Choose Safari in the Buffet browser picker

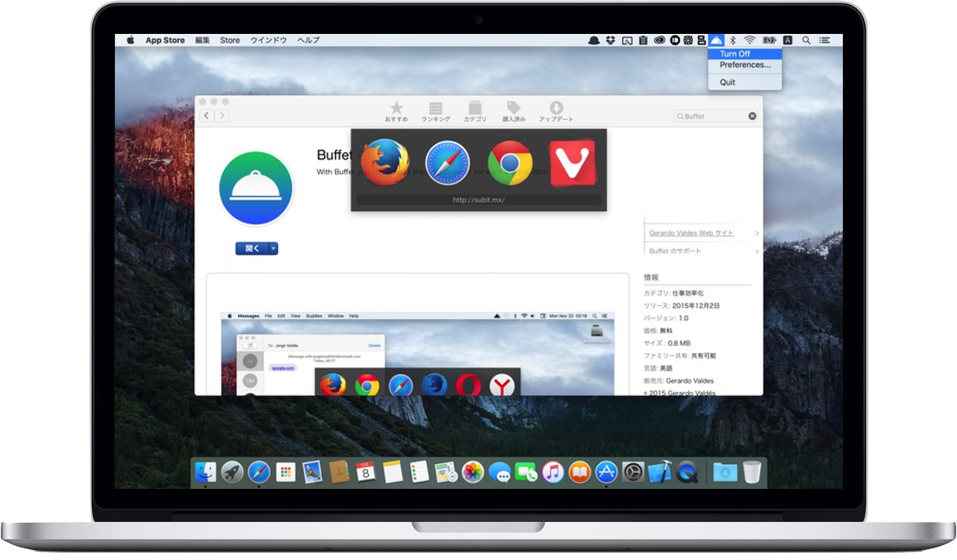(448, 162)
